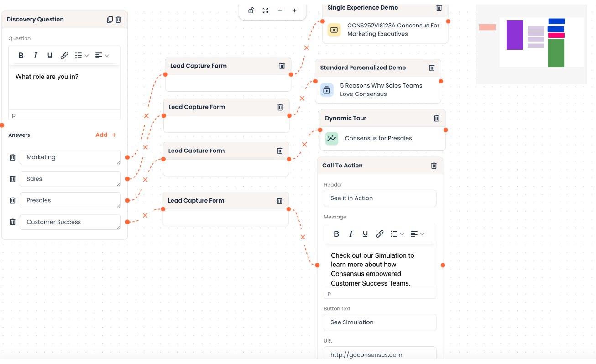Delete the Call To Action node
596x364 pixels.
pos(434,166)
